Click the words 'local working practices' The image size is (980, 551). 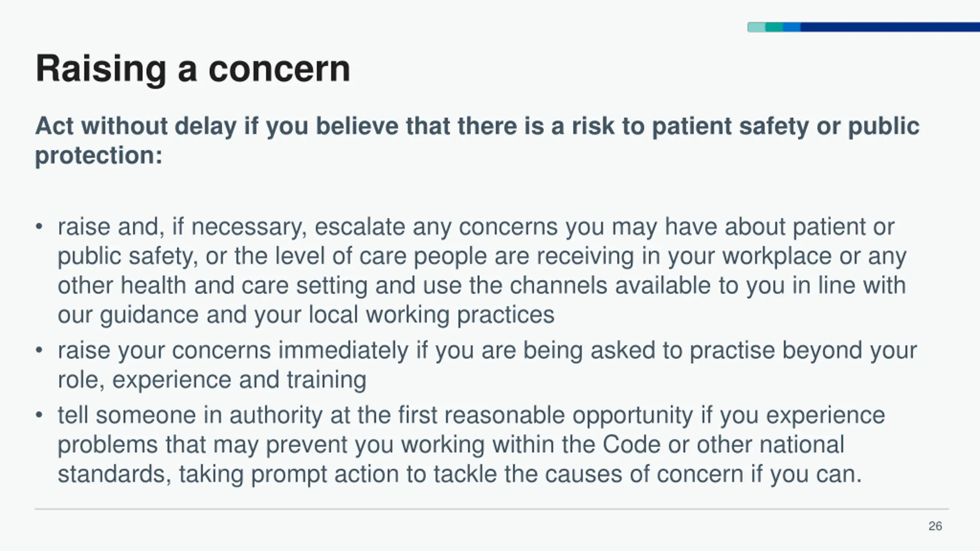pos(431,315)
